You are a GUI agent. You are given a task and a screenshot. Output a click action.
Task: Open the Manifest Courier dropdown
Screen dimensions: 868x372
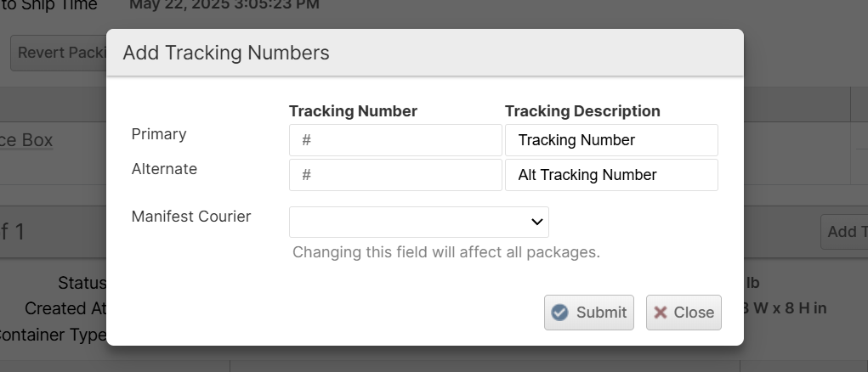418,222
